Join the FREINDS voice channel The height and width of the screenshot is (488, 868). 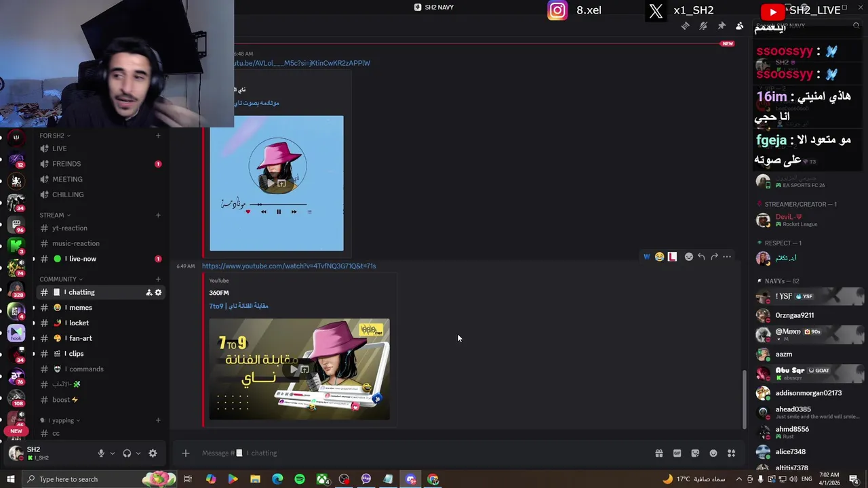tap(100, 164)
